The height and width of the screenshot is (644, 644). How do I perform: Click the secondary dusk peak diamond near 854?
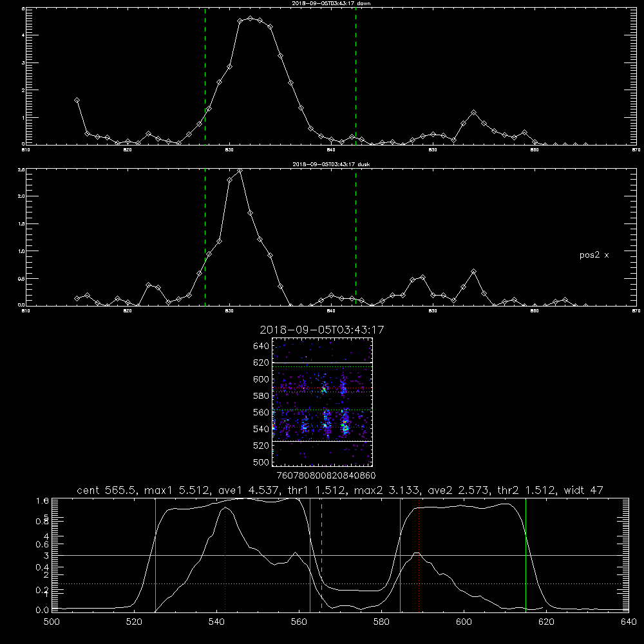click(x=473, y=272)
